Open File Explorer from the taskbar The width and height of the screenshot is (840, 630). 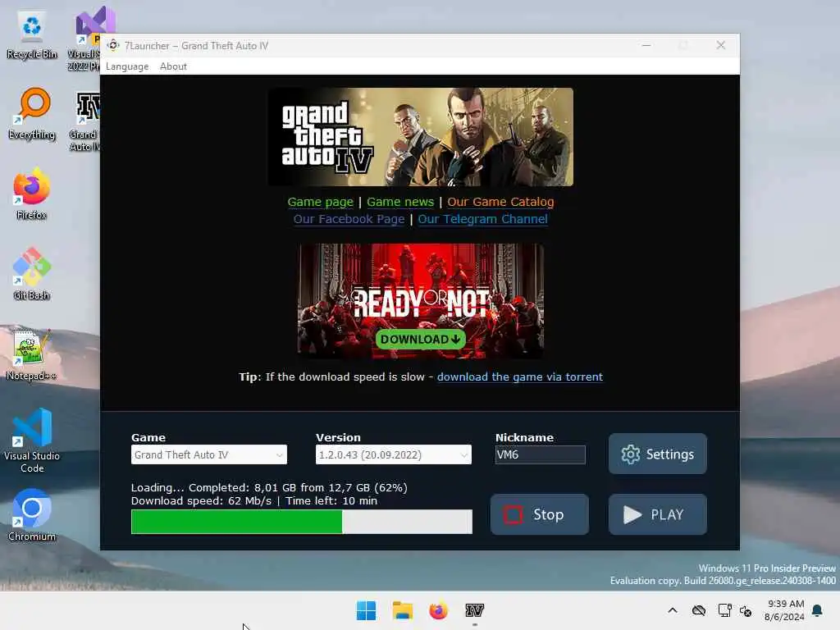tap(402, 610)
